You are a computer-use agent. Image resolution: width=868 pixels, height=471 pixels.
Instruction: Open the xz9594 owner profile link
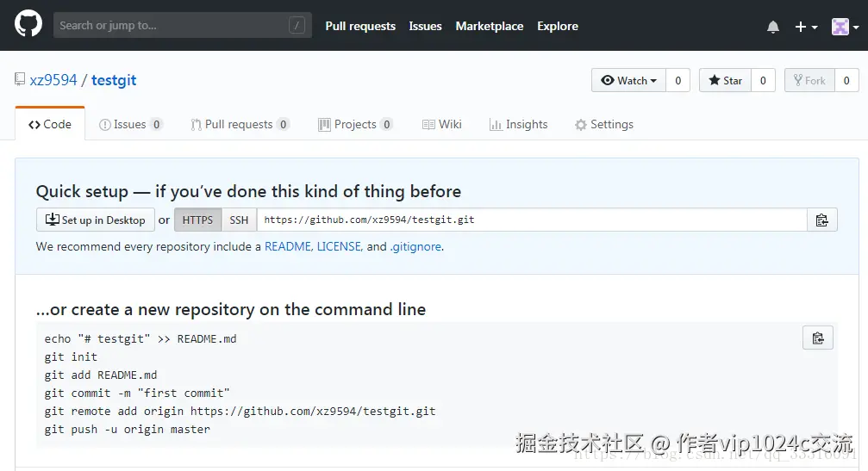[53, 80]
